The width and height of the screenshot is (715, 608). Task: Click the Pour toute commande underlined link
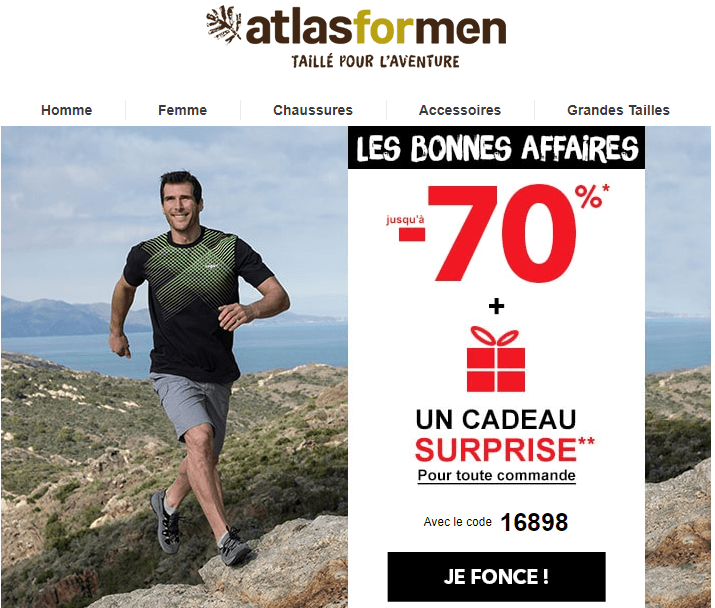click(496, 476)
